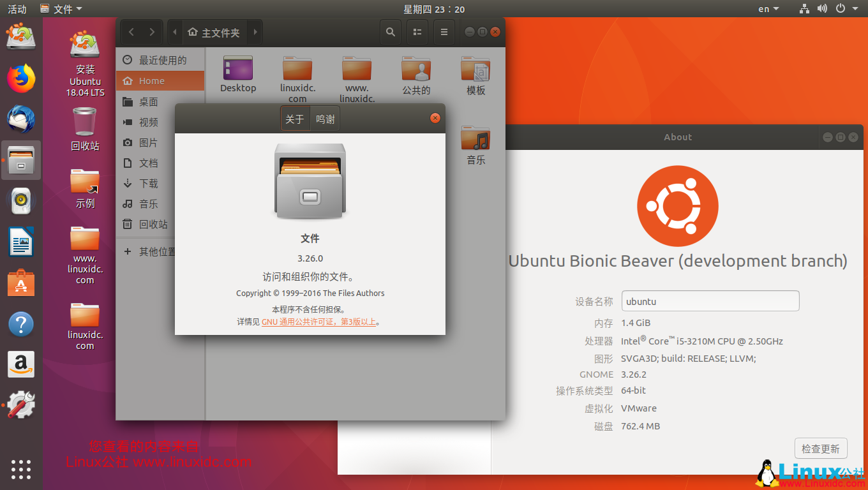Screen dimensions: 868x490
Task: Open network status icon in top bar
Action: pos(804,9)
